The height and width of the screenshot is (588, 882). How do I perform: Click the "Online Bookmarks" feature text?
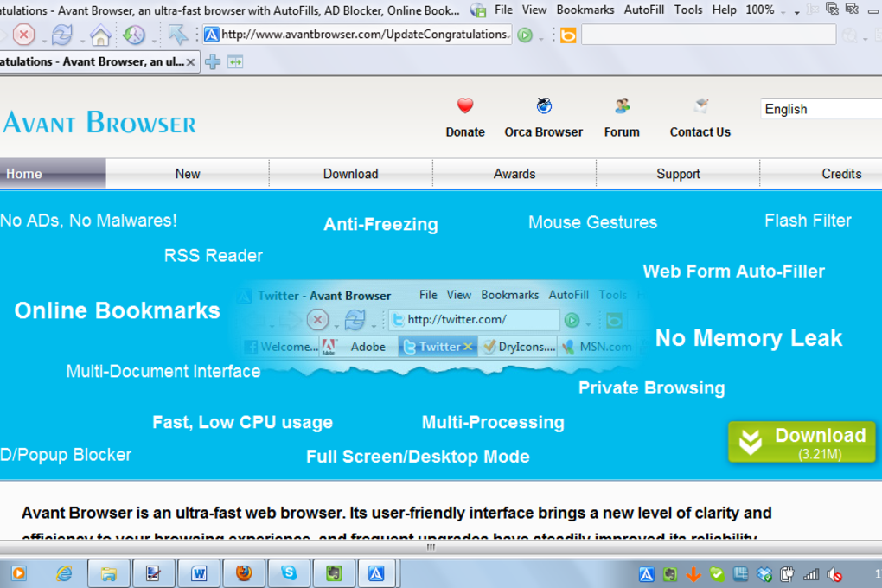click(117, 311)
